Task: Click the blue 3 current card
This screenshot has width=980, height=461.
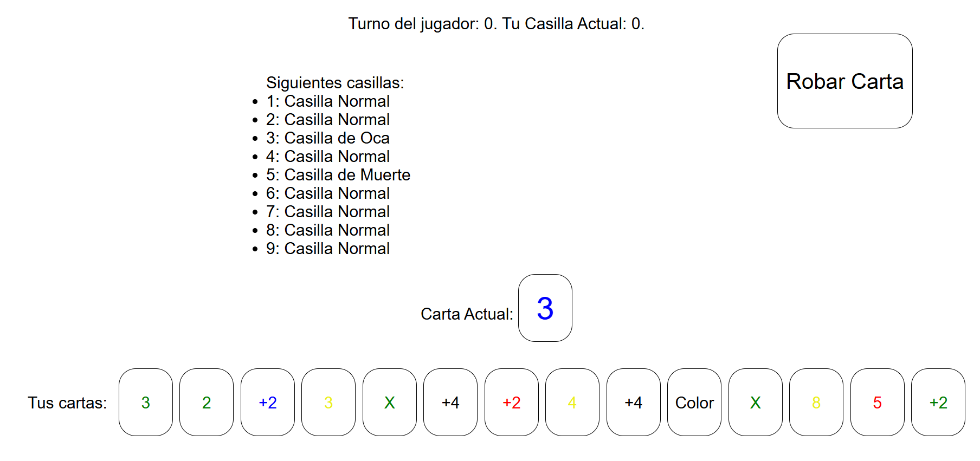Action: tap(545, 308)
